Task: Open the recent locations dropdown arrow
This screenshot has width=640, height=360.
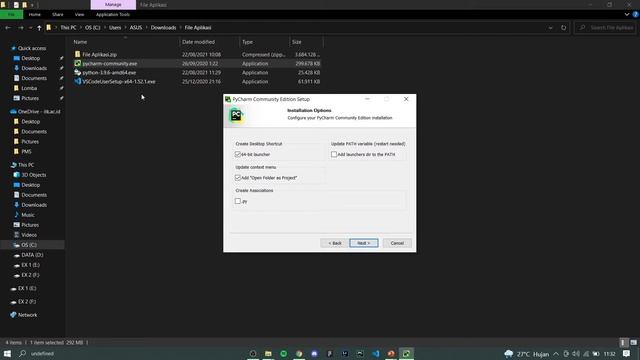Action: pos(31,28)
